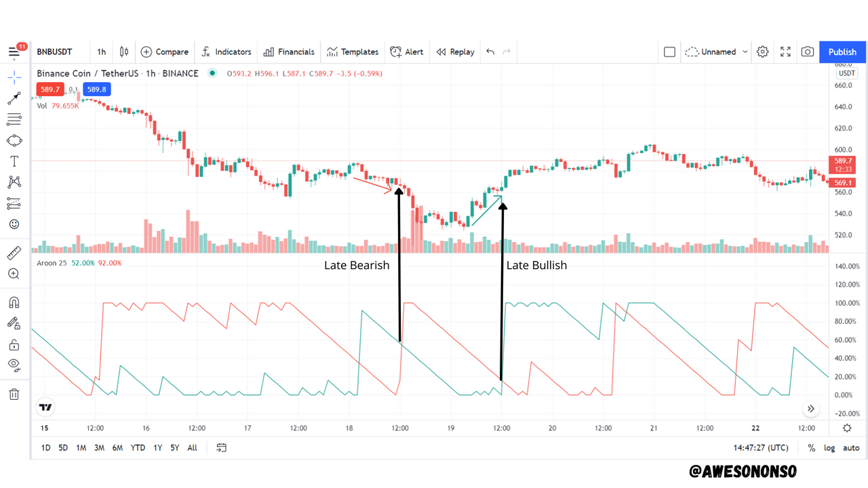868x488 pixels.
Task: Click the red 589.7 sell price button
Action: tap(50, 89)
